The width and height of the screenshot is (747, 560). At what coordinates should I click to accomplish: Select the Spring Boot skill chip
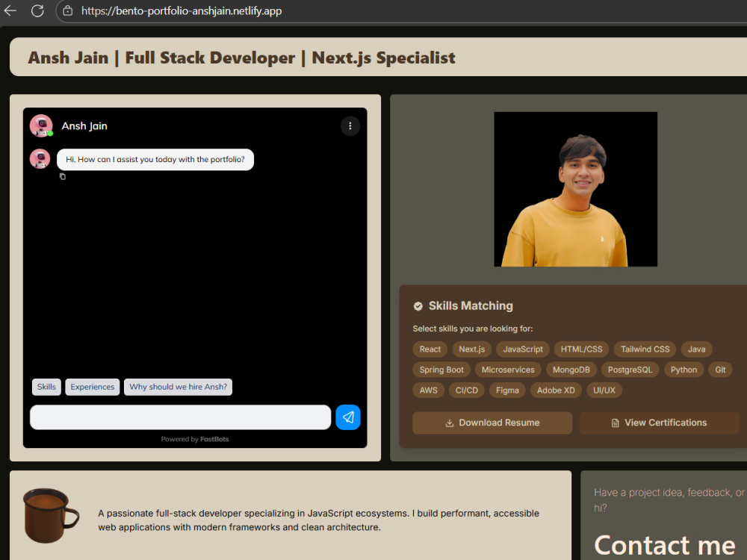point(441,370)
